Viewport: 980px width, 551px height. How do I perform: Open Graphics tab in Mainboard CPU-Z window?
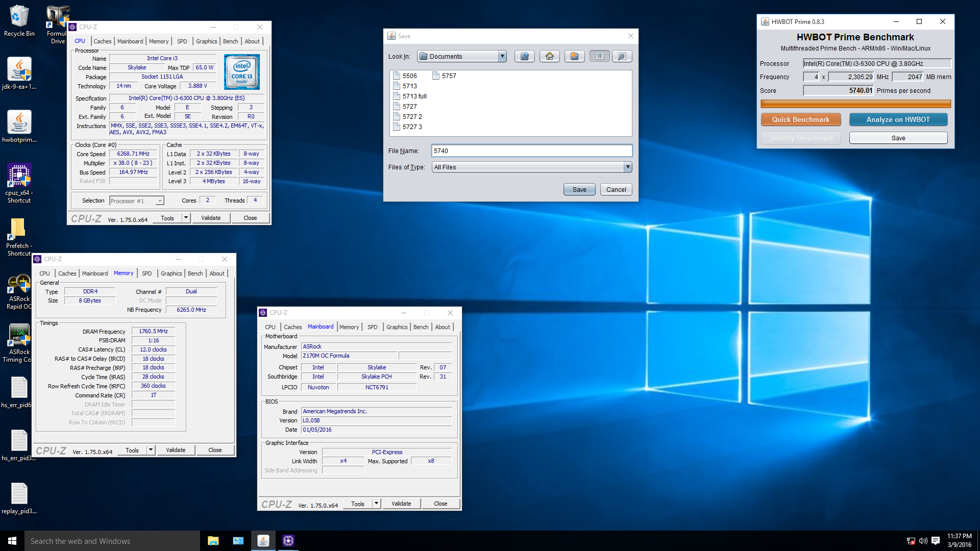397,327
